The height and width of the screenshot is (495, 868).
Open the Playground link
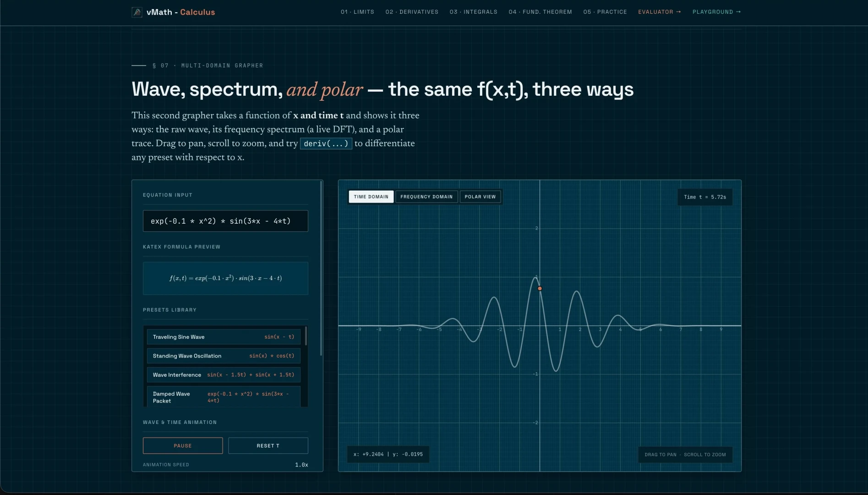click(x=716, y=12)
